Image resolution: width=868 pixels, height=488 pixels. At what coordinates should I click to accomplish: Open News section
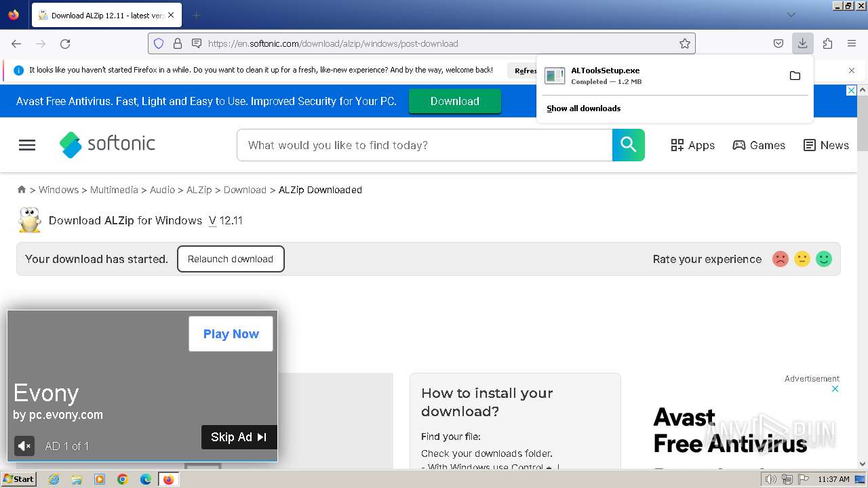point(826,145)
